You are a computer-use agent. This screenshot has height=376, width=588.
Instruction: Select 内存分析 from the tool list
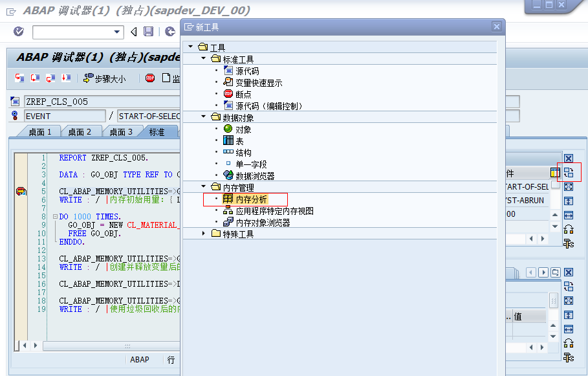point(252,199)
